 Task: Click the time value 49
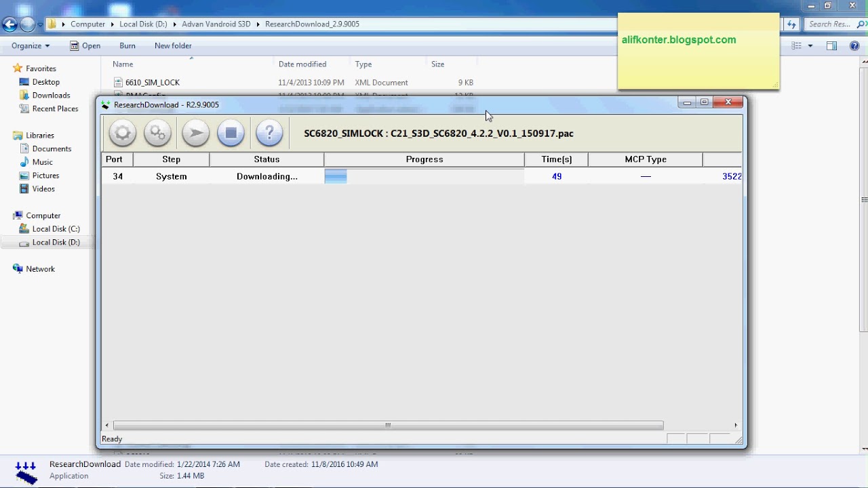point(557,176)
